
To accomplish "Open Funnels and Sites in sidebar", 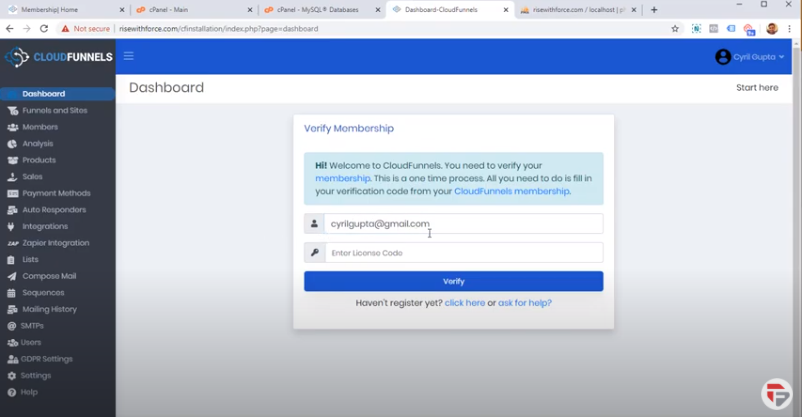I will point(54,110).
